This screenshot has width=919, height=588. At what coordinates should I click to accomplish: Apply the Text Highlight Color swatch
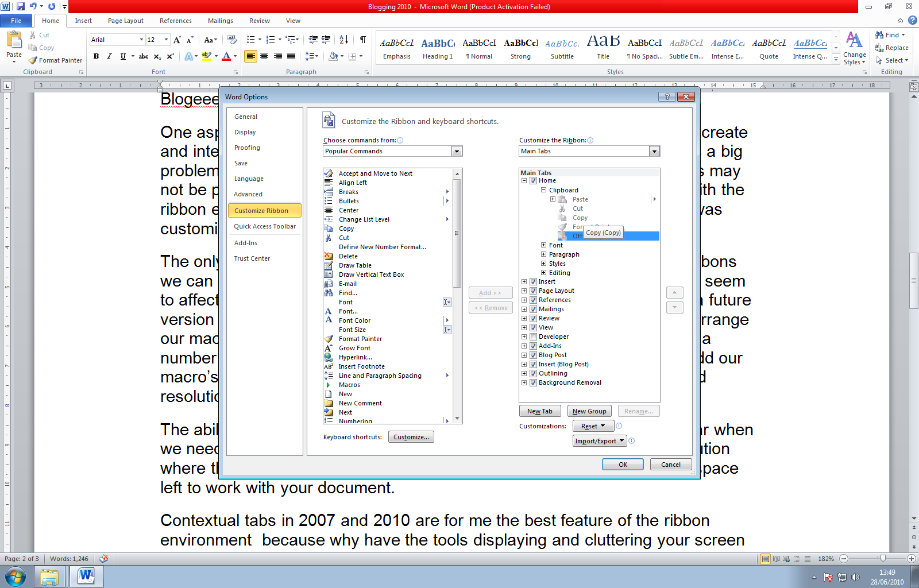point(207,56)
